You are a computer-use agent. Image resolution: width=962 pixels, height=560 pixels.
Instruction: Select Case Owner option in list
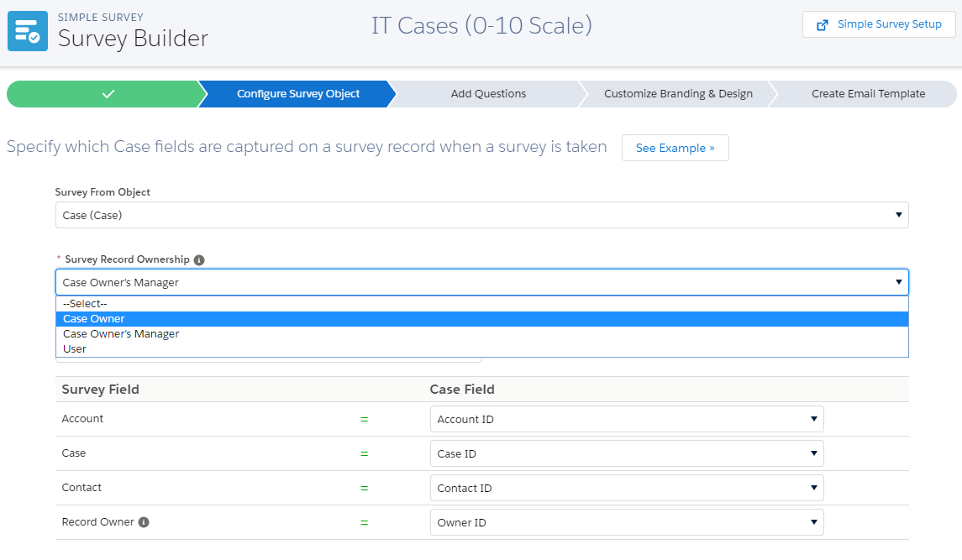click(x=481, y=319)
